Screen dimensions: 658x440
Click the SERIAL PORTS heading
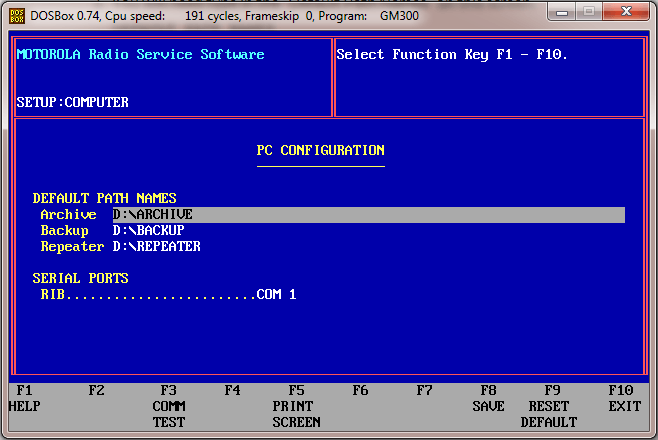tap(80, 279)
